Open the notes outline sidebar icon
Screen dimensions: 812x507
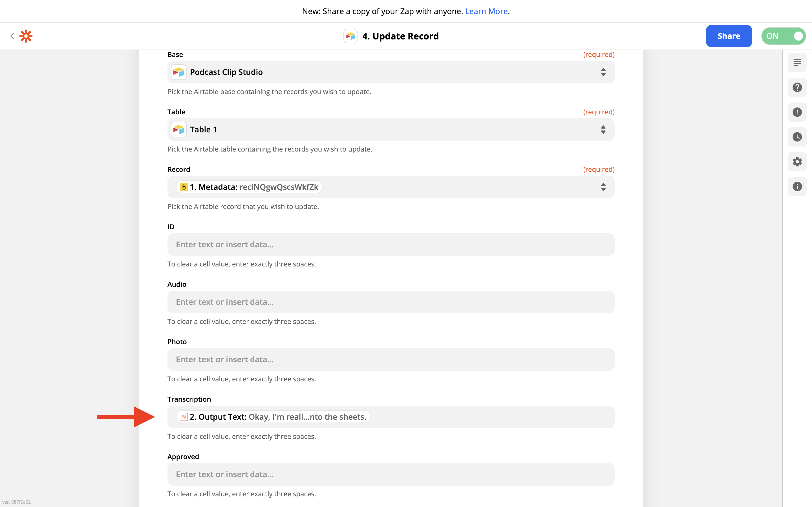(797, 63)
